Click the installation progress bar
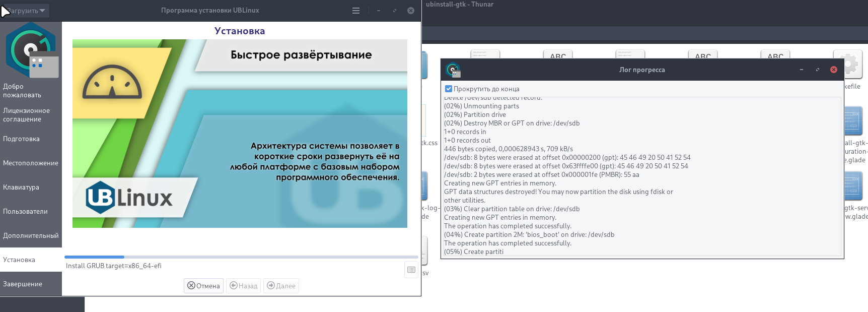The width and height of the screenshot is (868, 312). tap(241, 257)
